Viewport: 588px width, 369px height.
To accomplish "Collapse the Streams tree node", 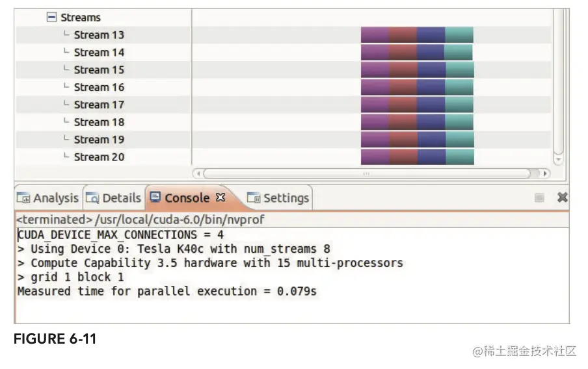I will [x=52, y=18].
